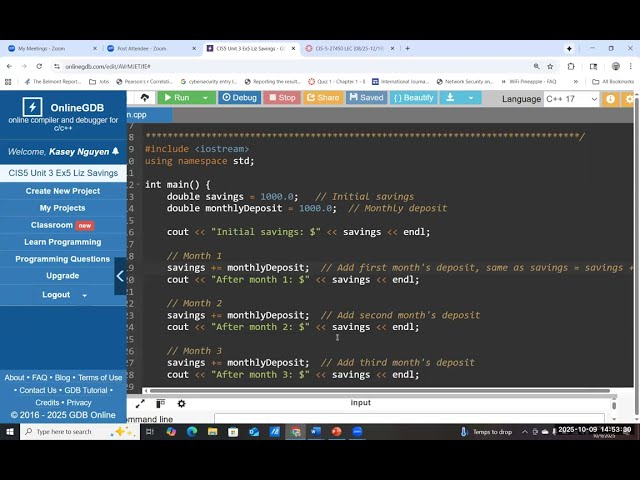Image resolution: width=640 pixels, height=480 pixels.
Task: Open the FAQ footer link
Action: point(40,378)
